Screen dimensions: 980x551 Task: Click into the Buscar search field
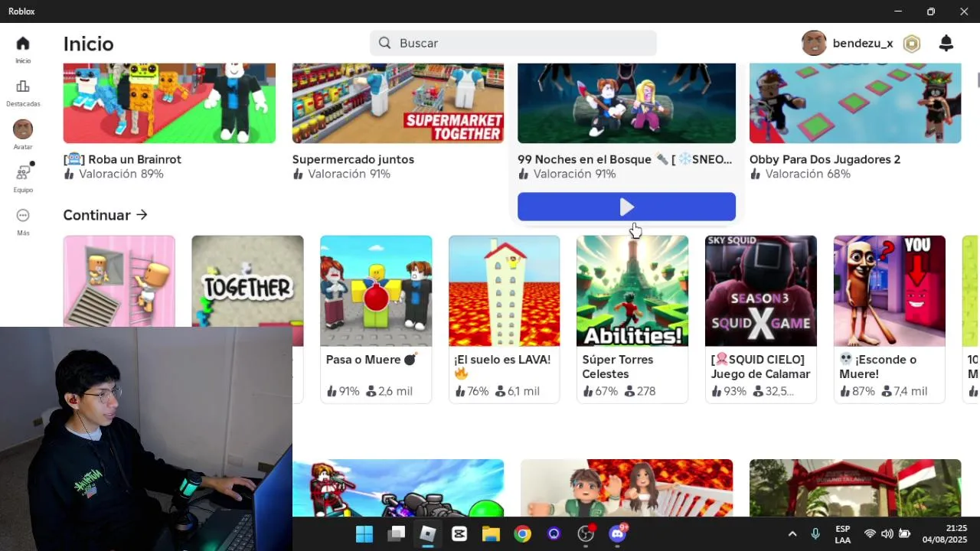coord(513,43)
